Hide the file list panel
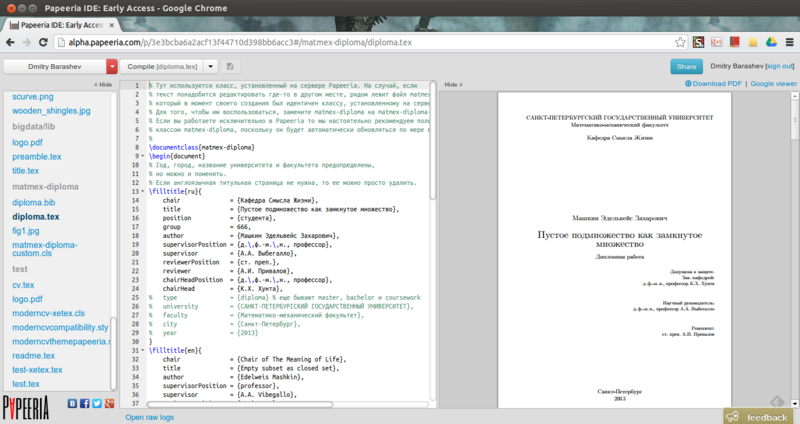Screen dimensions: 800x424 103,85
